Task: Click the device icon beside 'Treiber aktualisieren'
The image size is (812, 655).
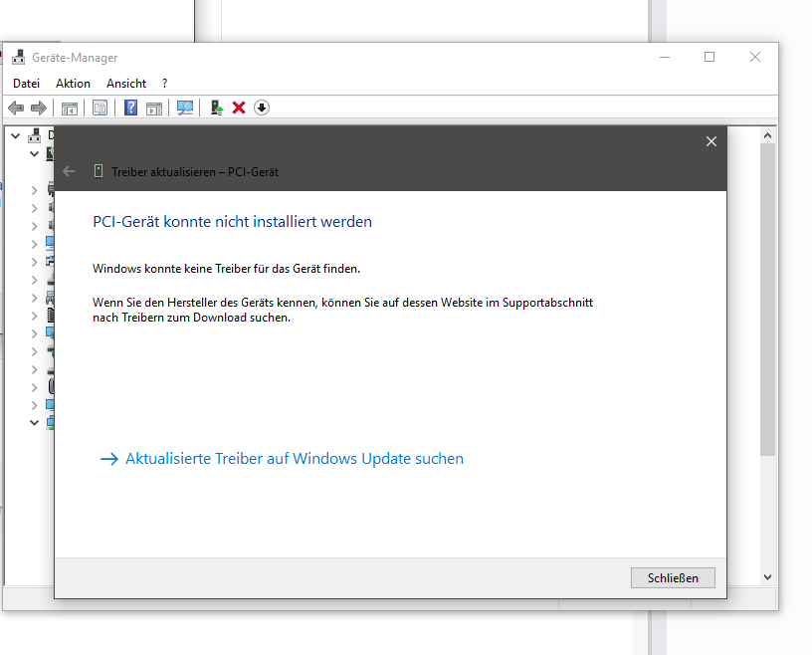Action: (98, 171)
